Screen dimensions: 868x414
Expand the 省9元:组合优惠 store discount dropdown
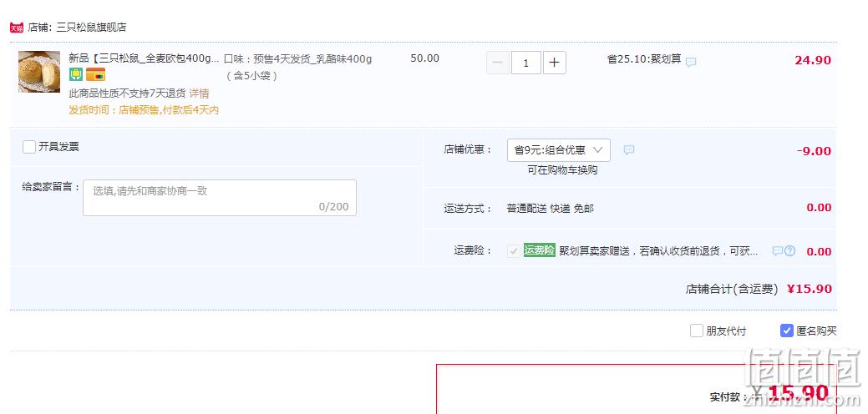(x=559, y=149)
